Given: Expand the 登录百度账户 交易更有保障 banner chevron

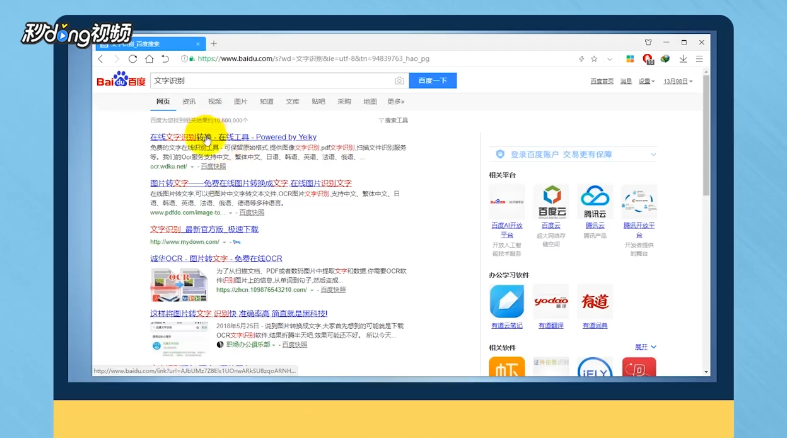Looking at the screenshot, I should pos(653,155).
